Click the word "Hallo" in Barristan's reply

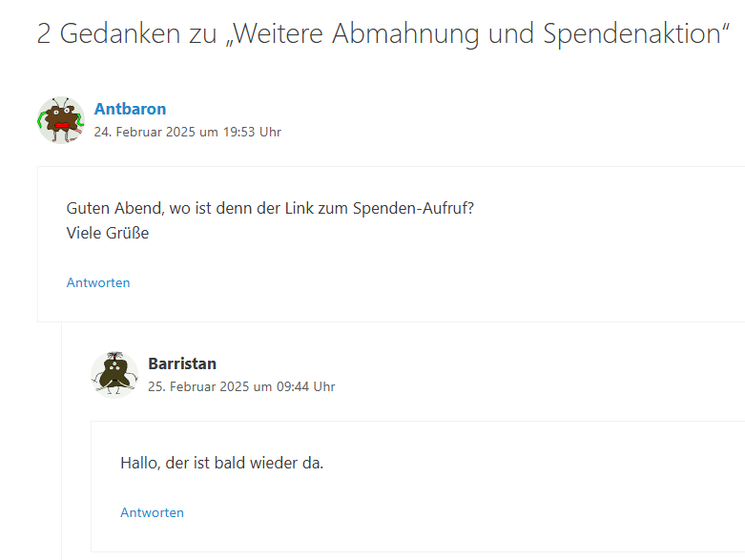pos(140,464)
